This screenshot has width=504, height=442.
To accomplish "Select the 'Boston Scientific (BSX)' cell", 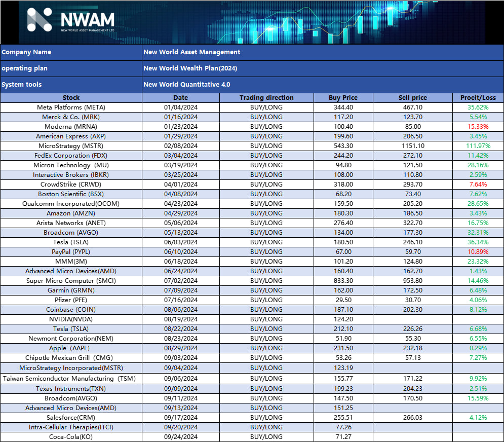I will 71,194.
